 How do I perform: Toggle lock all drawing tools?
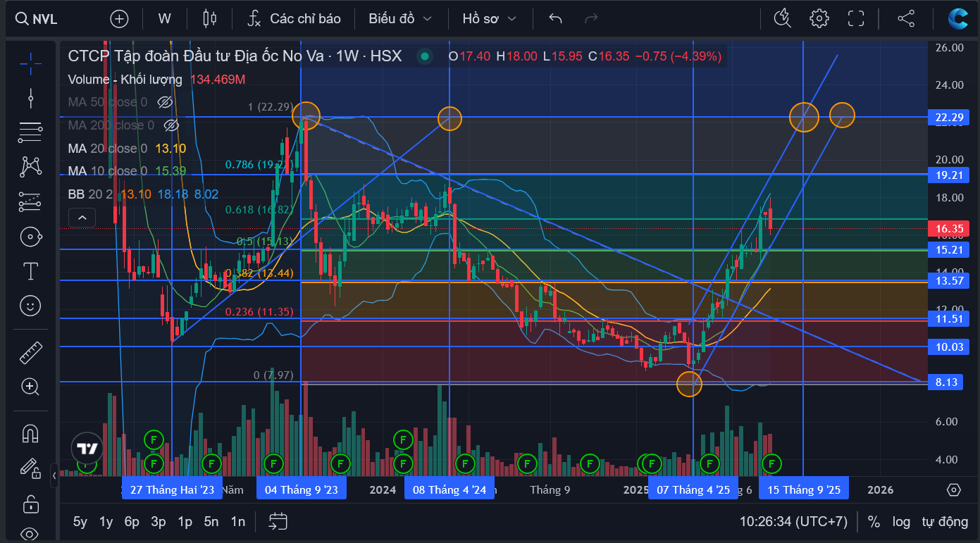[30, 504]
